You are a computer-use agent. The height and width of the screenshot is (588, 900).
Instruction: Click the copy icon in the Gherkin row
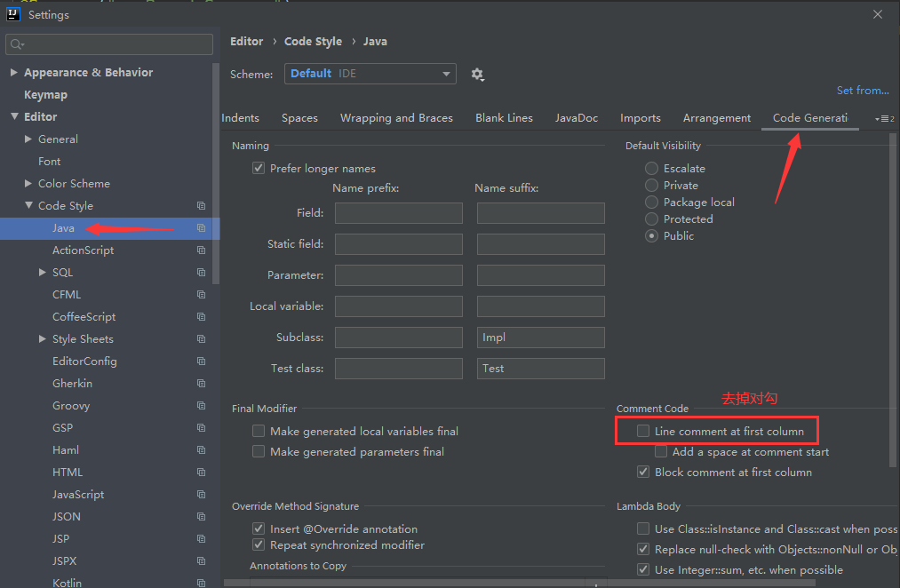(x=201, y=383)
